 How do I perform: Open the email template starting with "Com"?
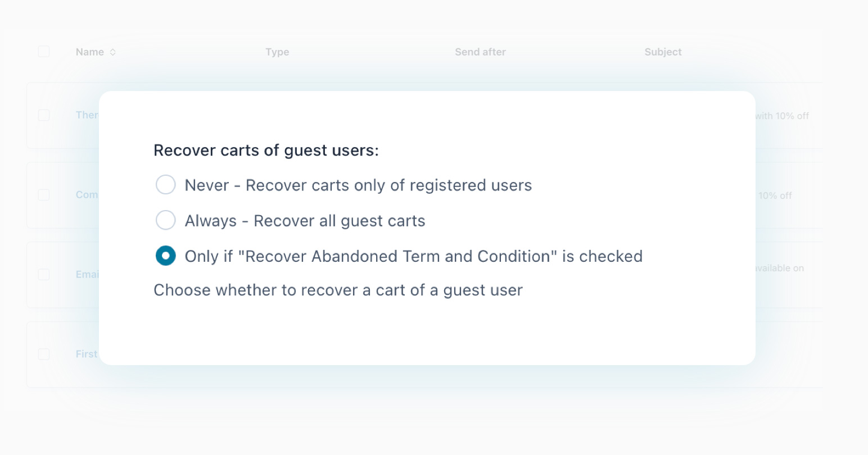click(x=87, y=195)
